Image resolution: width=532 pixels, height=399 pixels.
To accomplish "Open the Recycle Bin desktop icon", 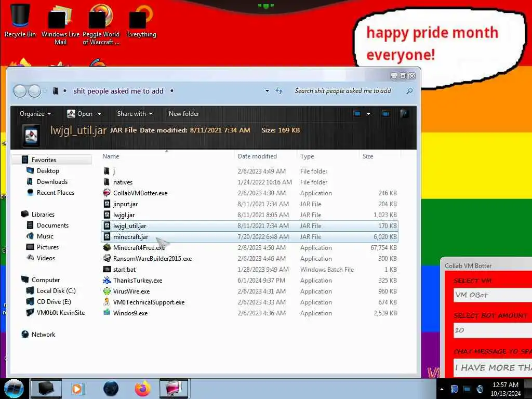I will coord(20,20).
